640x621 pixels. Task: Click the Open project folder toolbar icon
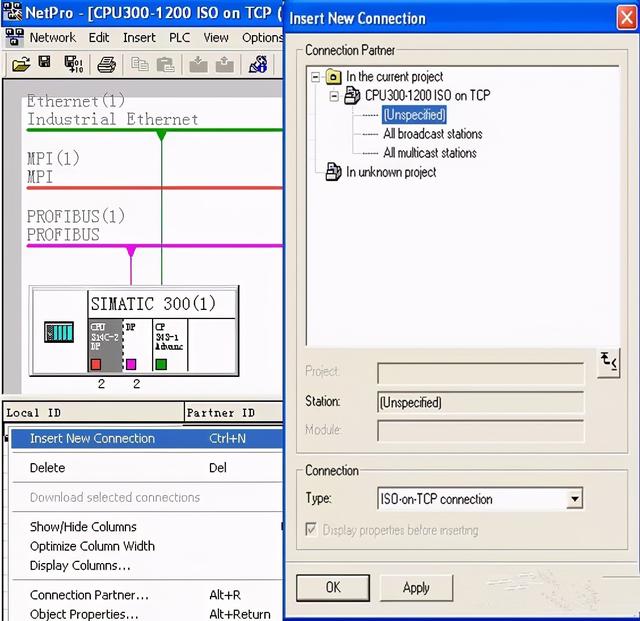pyautogui.click(x=21, y=64)
